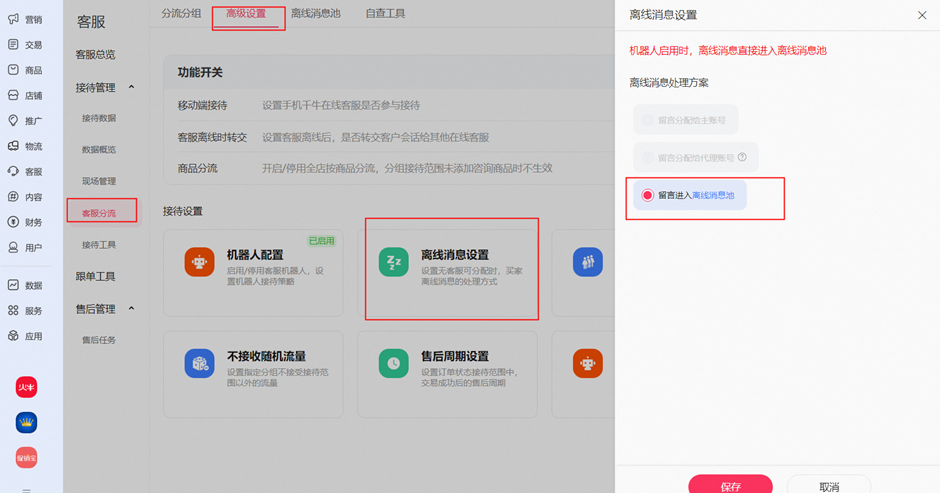Open the 售后周期设置 card title

pos(455,356)
